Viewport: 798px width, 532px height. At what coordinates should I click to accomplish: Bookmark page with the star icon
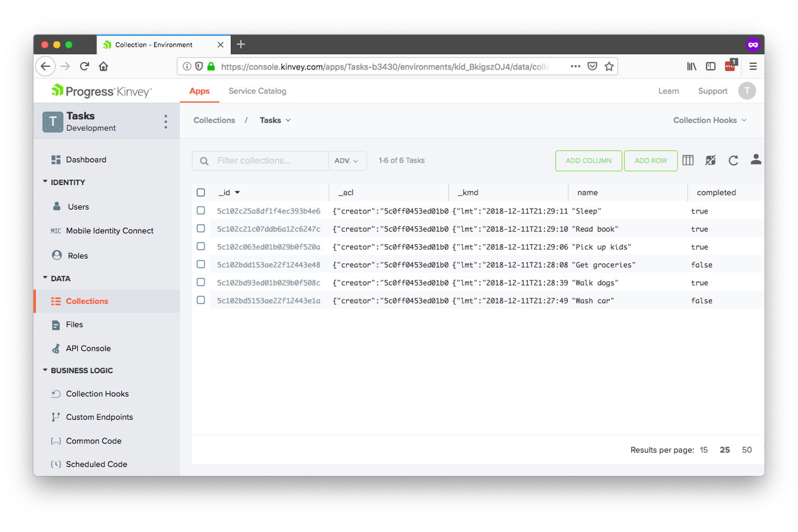[609, 66]
